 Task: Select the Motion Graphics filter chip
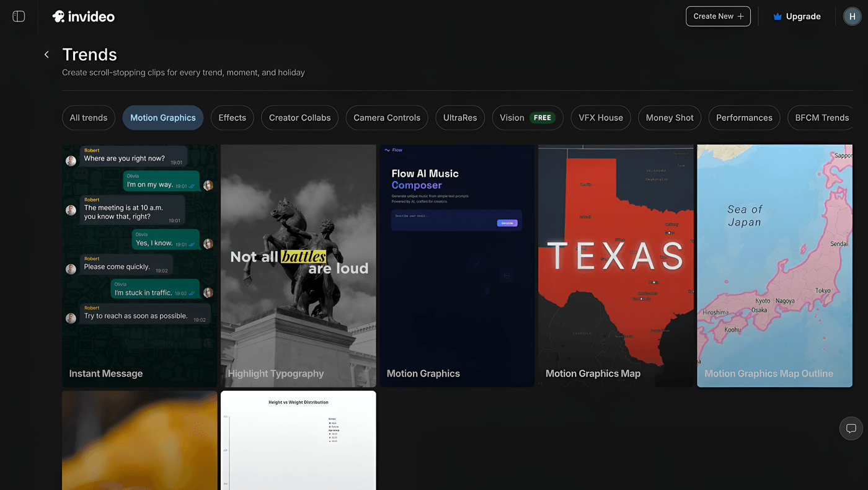[163, 118]
